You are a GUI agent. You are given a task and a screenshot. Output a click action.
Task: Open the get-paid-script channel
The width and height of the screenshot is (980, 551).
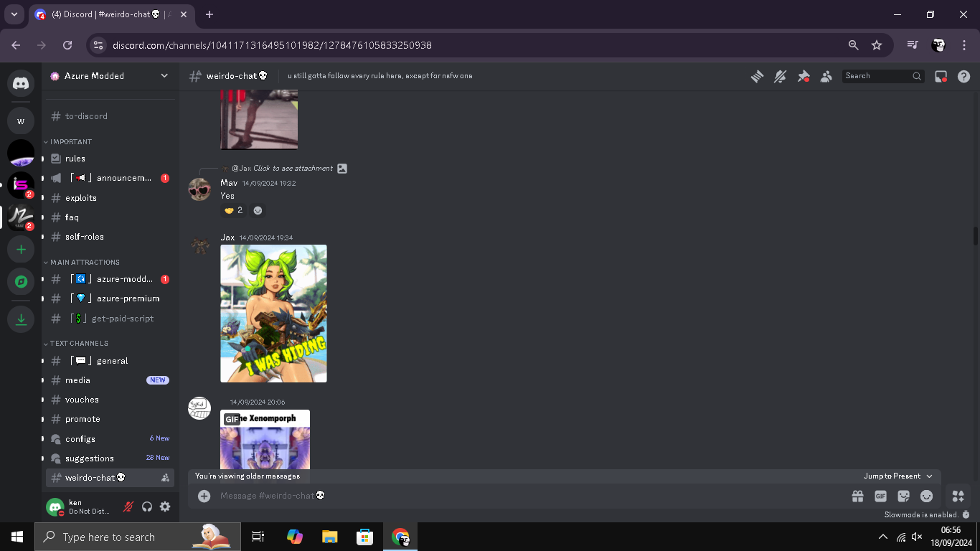tap(110, 319)
